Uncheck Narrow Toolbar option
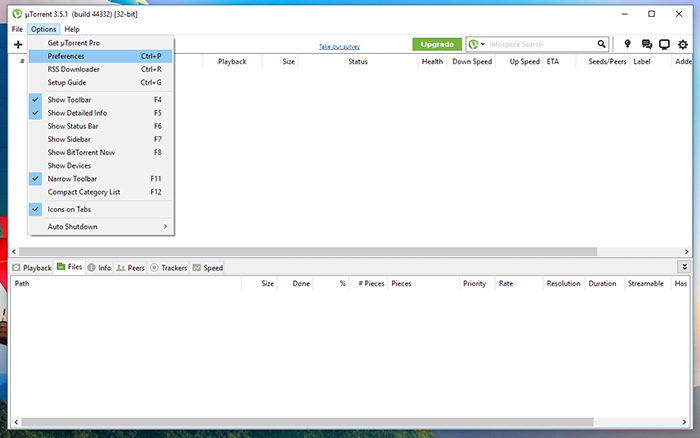Viewport: 700px width, 438px height. pyautogui.click(x=100, y=179)
